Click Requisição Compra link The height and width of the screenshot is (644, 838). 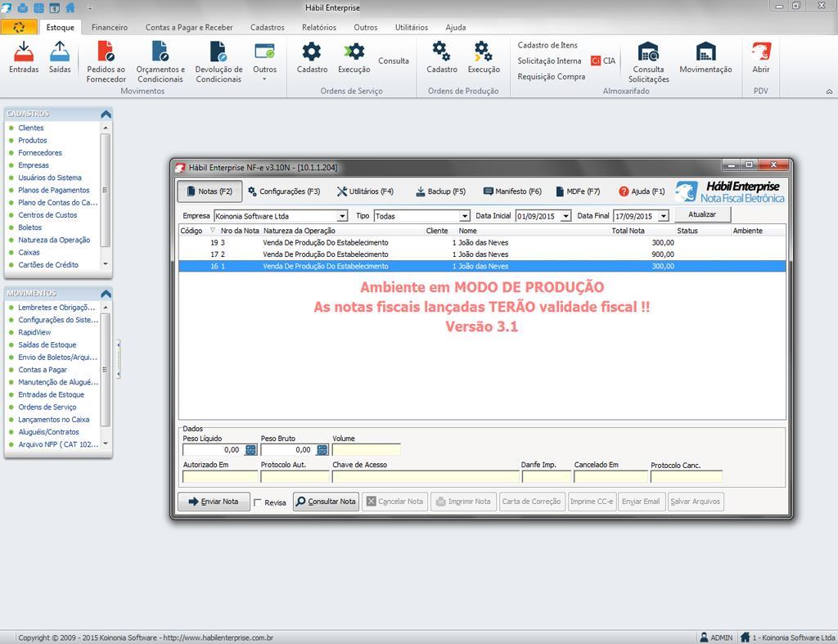[551, 76]
